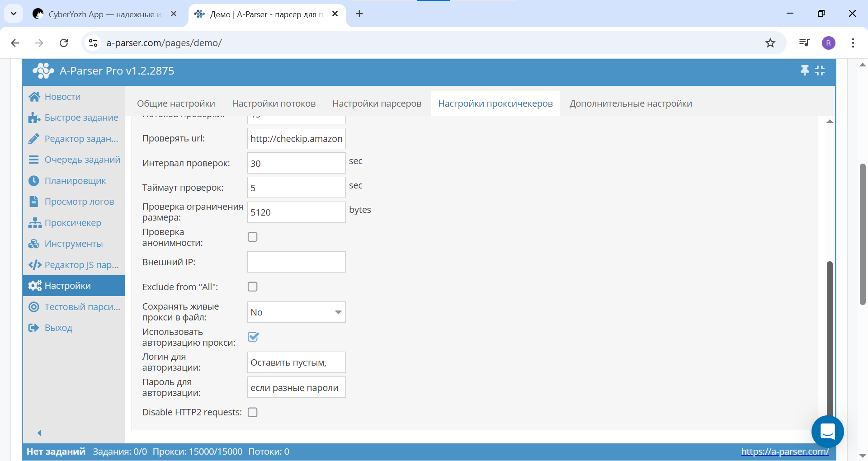The height and width of the screenshot is (461, 868).
Task: Uncheck Использовать авторизацию прокси checkbox
Action: (253, 337)
